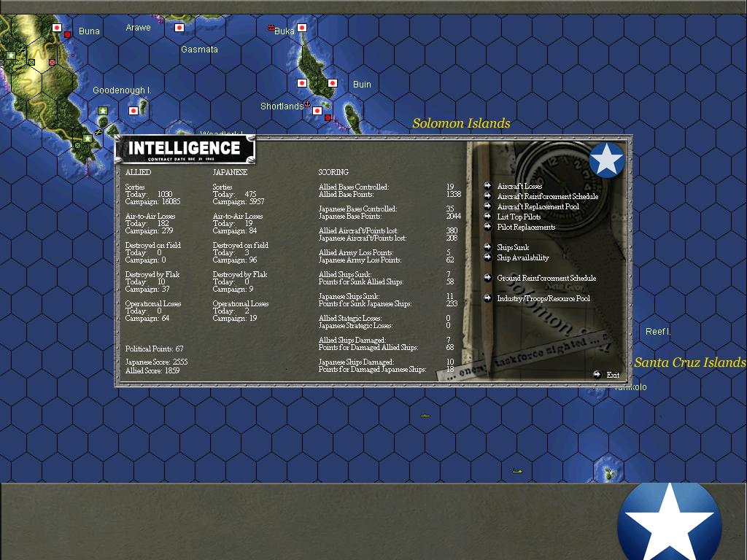Select the red unit marker next to Buna
The image size is (747, 560).
click(x=68, y=35)
